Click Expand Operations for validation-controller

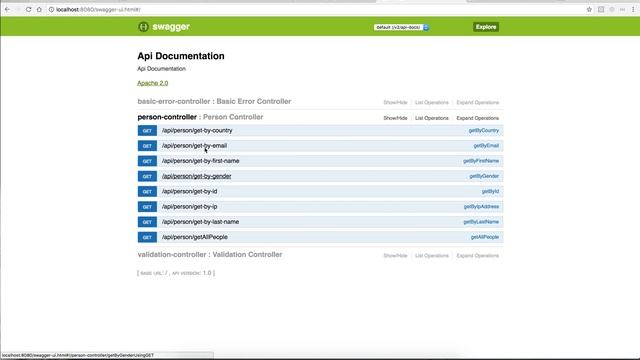coord(478,256)
